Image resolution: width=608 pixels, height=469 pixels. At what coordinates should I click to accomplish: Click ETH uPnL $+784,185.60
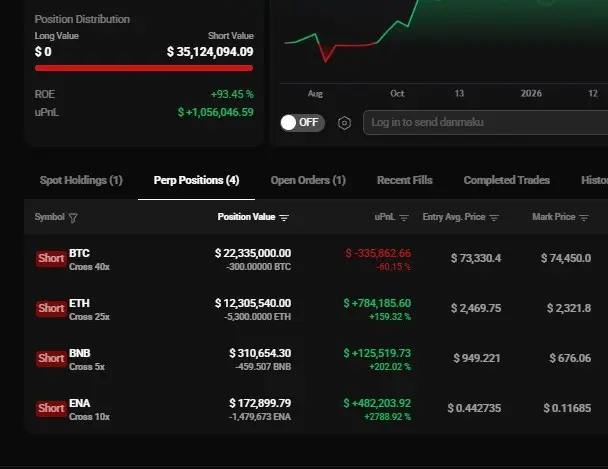(x=377, y=303)
